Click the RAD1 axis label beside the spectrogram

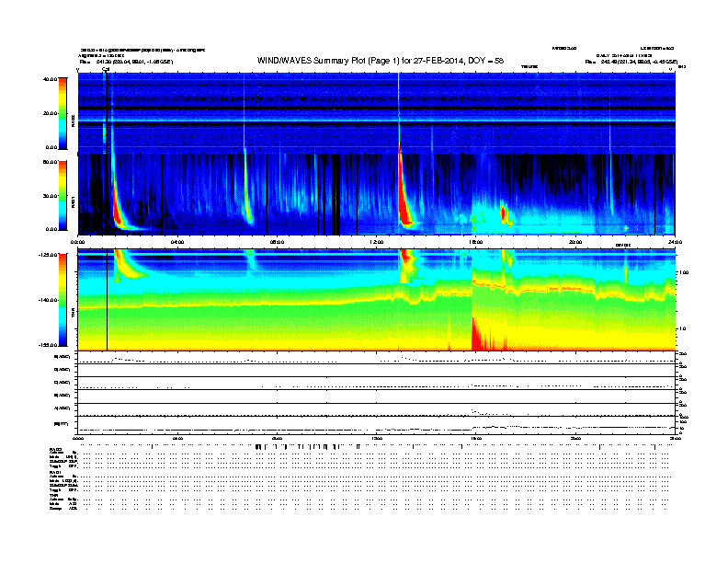tap(73, 204)
